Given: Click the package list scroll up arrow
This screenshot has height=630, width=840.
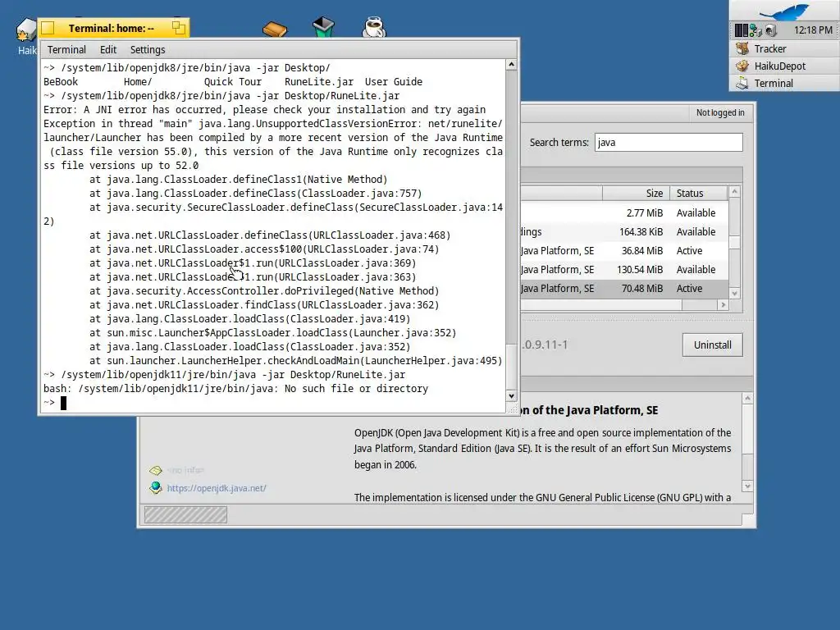Looking at the screenshot, I should [x=734, y=191].
